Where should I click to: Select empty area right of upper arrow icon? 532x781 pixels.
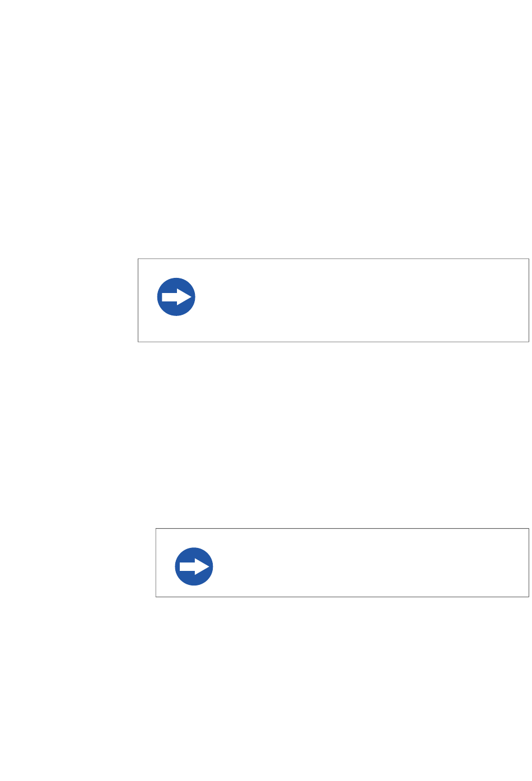(x=364, y=300)
